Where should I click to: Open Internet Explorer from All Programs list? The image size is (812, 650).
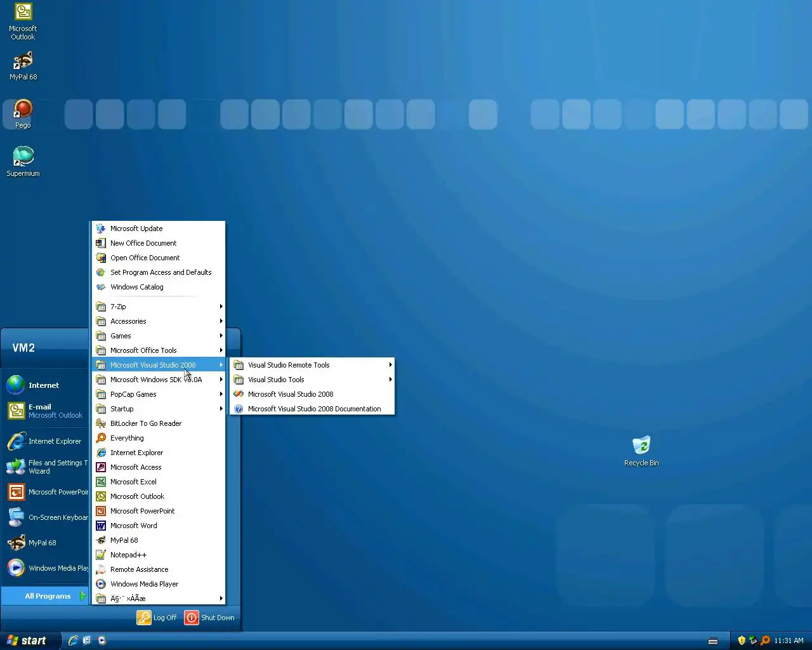pos(159,453)
